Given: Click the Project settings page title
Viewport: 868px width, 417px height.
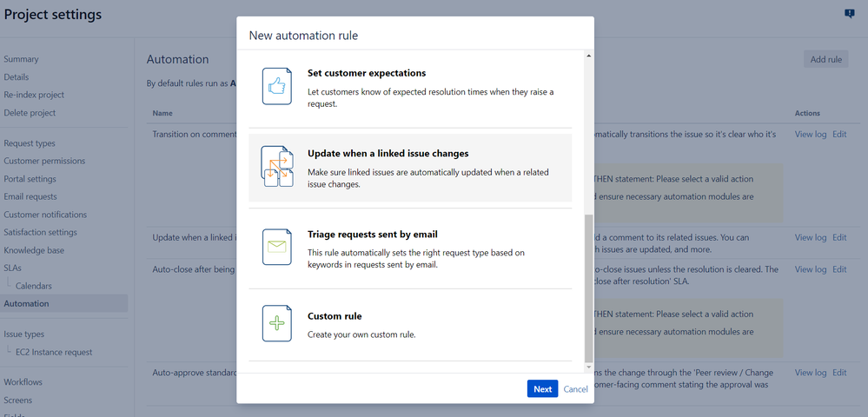Looking at the screenshot, I should point(53,15).
